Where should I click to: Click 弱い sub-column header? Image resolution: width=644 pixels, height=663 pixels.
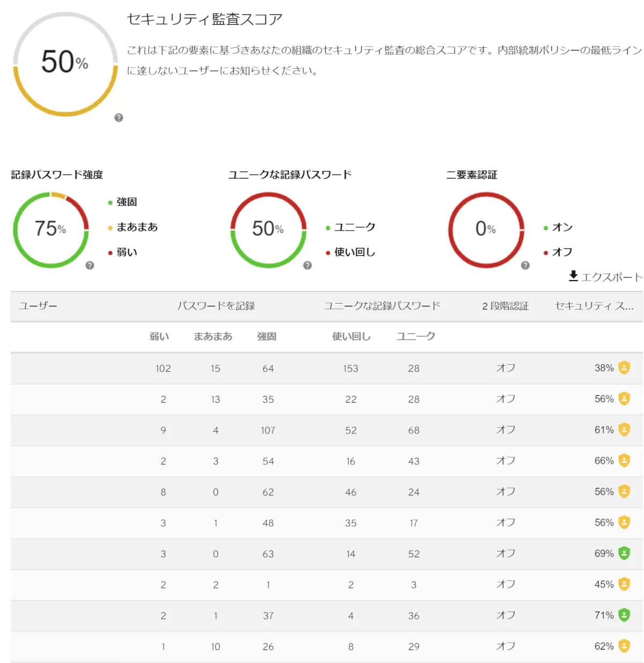pyautogui.click(x=159, y=337)
